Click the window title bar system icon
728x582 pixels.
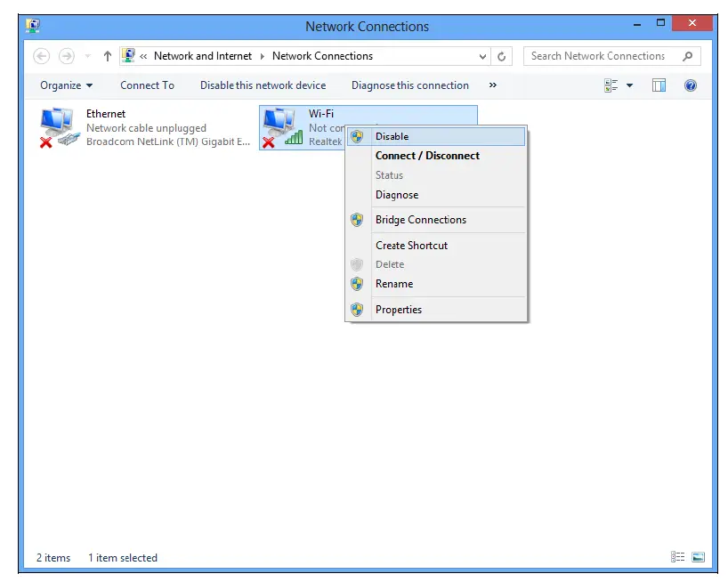[33, 25]
